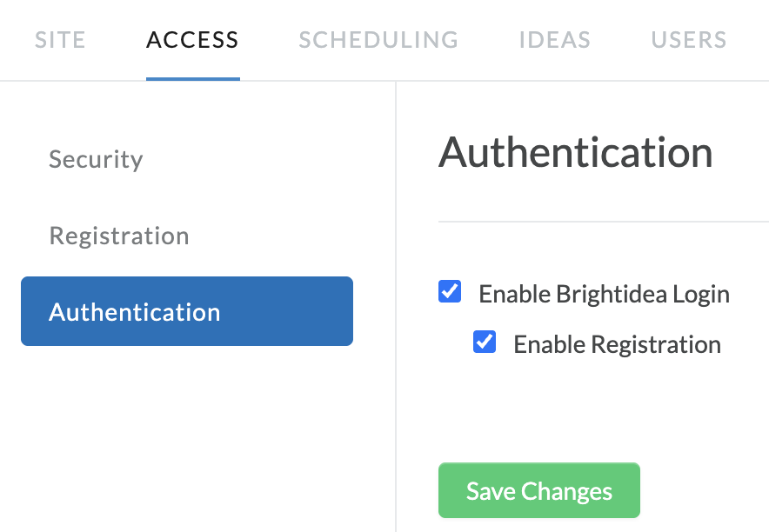
Task: Select the highlighted Authentication sidebar item
Action: click(187, 311)
